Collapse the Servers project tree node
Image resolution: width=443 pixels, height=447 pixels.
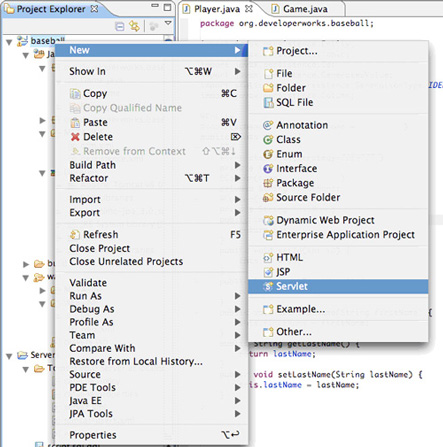click(x=9, y=356)
